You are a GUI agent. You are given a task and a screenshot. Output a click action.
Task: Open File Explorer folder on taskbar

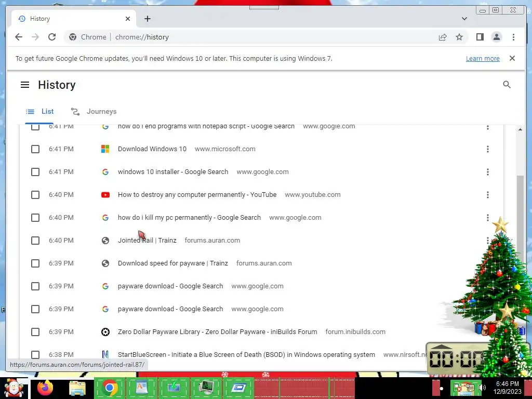[x=77, y=389]
